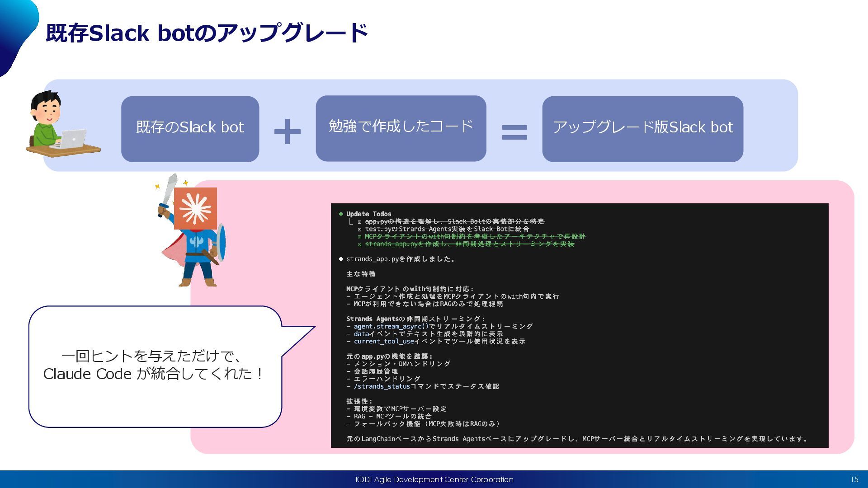Click the 拡張性: heading
The height and width of the screenshot is (488, 868).
click(x=359, y=401)
